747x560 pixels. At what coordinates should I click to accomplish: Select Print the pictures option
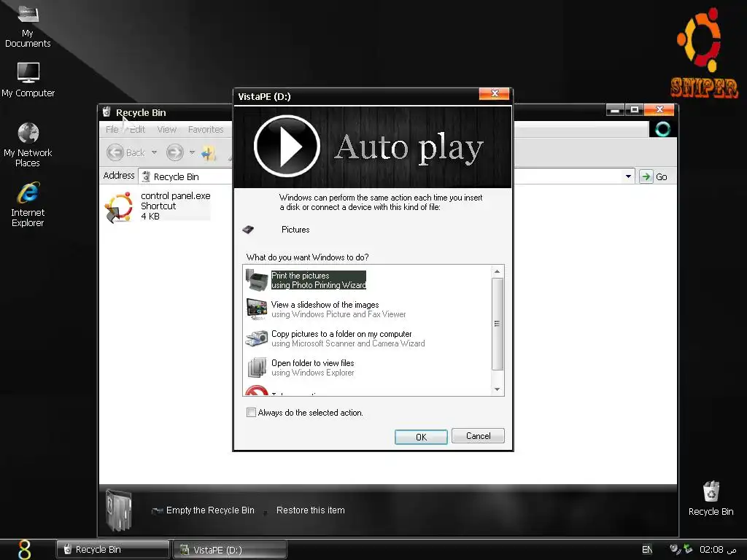point(318,280)
